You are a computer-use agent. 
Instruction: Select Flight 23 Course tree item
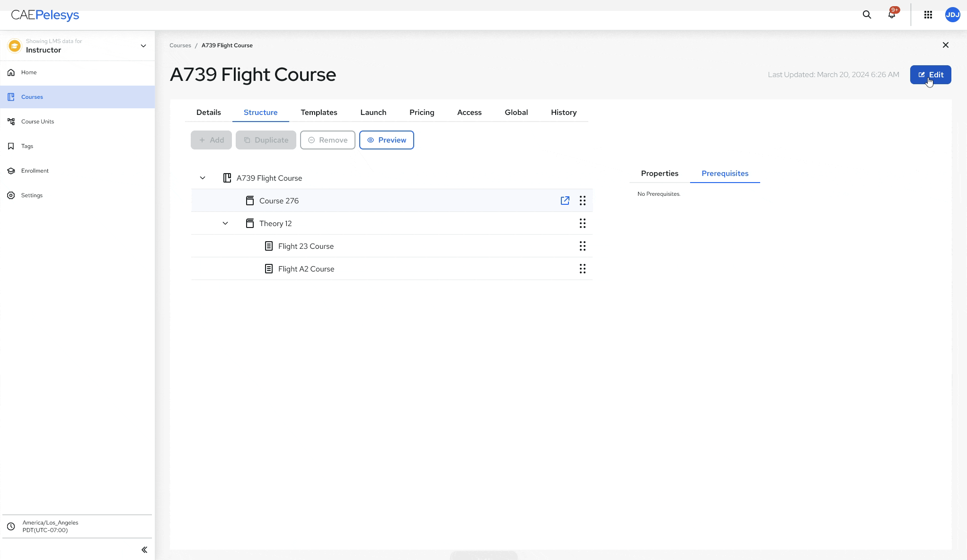[306, 246]
